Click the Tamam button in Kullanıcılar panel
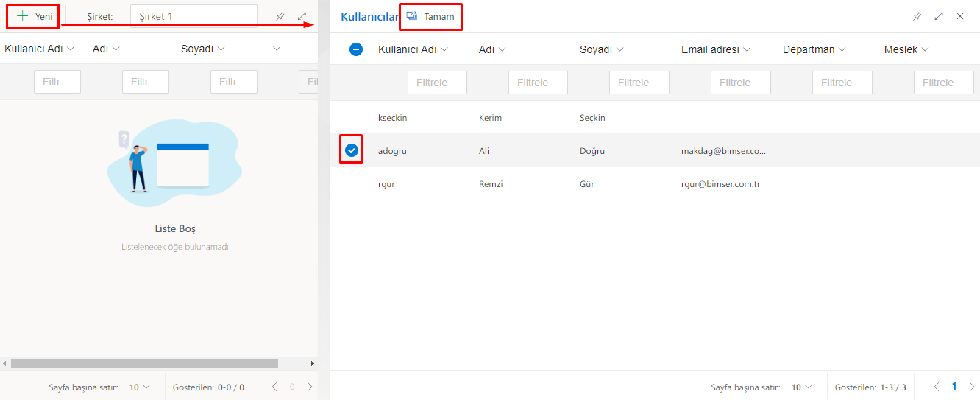 pos(431,16)
